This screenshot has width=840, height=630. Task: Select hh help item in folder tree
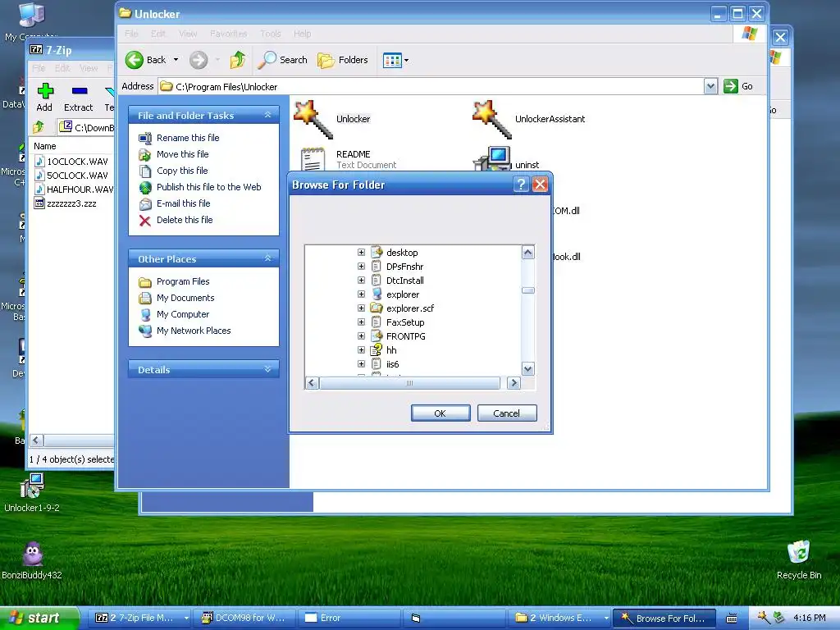(x=391, y=349)
